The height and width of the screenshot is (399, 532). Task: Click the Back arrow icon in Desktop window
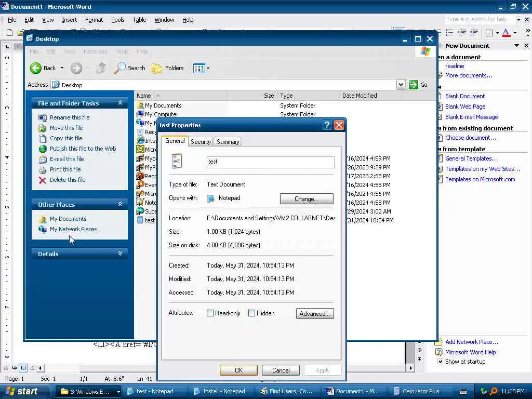point(36,68)
